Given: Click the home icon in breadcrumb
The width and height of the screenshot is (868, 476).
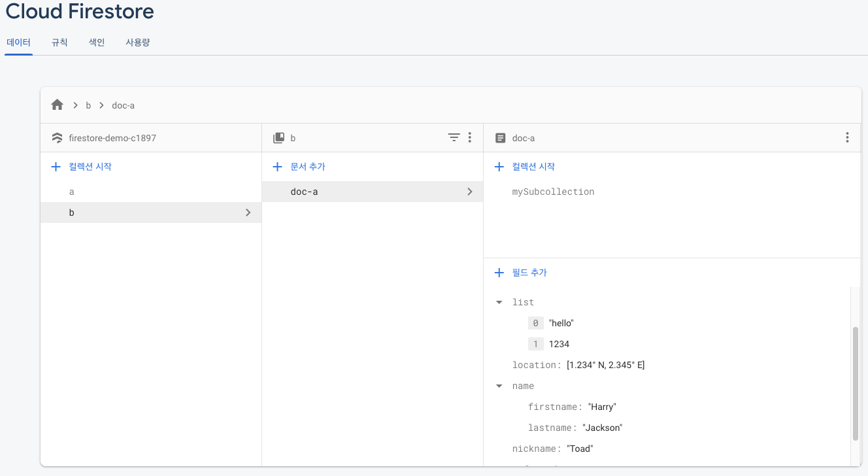Looking at the screenshot, I should tap(57, 105).
